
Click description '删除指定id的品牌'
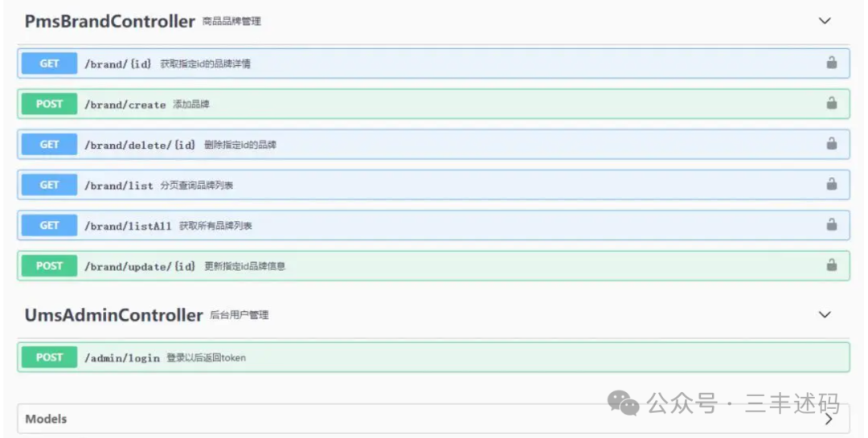click(240, 145)
